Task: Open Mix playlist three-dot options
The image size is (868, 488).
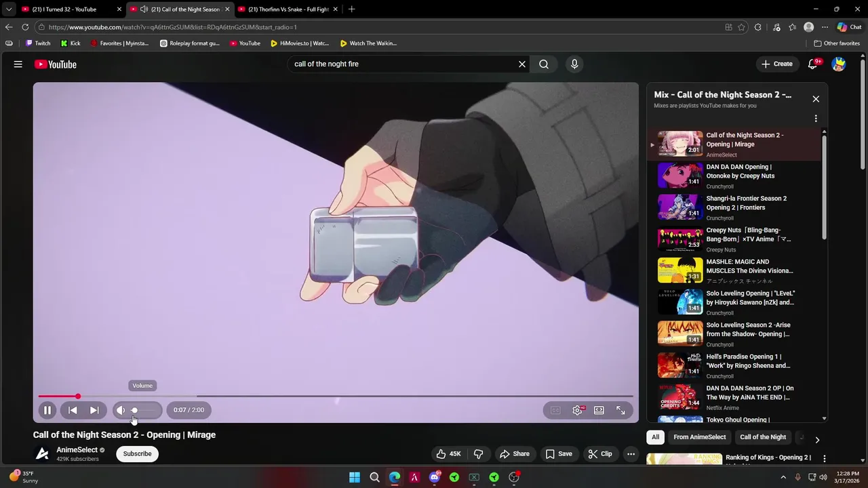Action: (x=816, y=119)
